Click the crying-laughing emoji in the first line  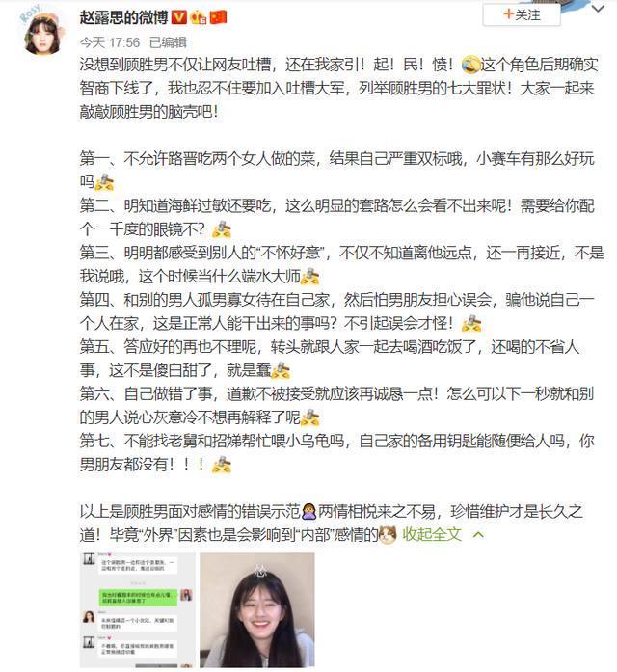click(x=470, y=65)
